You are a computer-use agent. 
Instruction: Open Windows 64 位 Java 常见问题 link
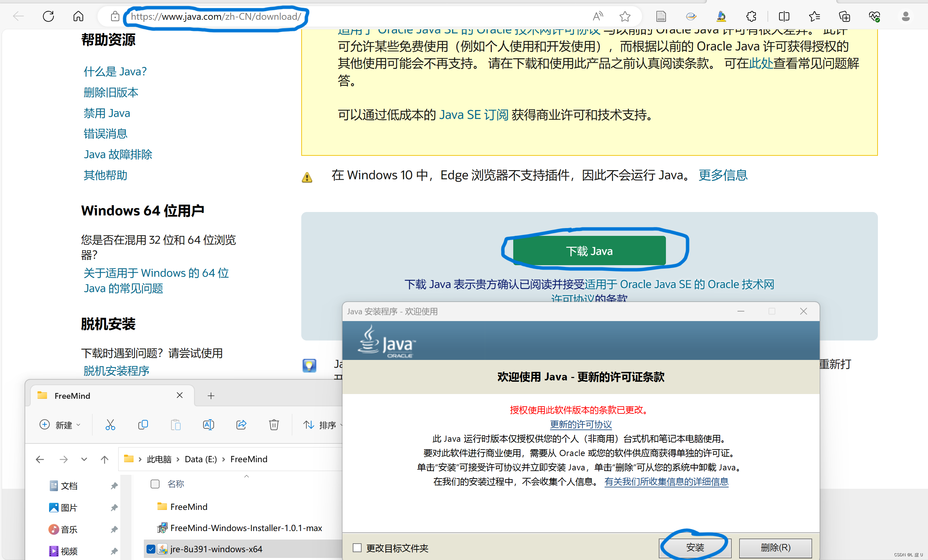pos(156,281)
